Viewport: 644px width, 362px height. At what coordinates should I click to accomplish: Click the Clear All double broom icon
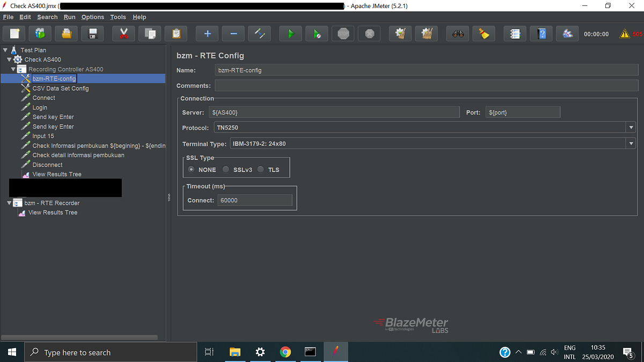pyautogui.click(x=427, y=34)
